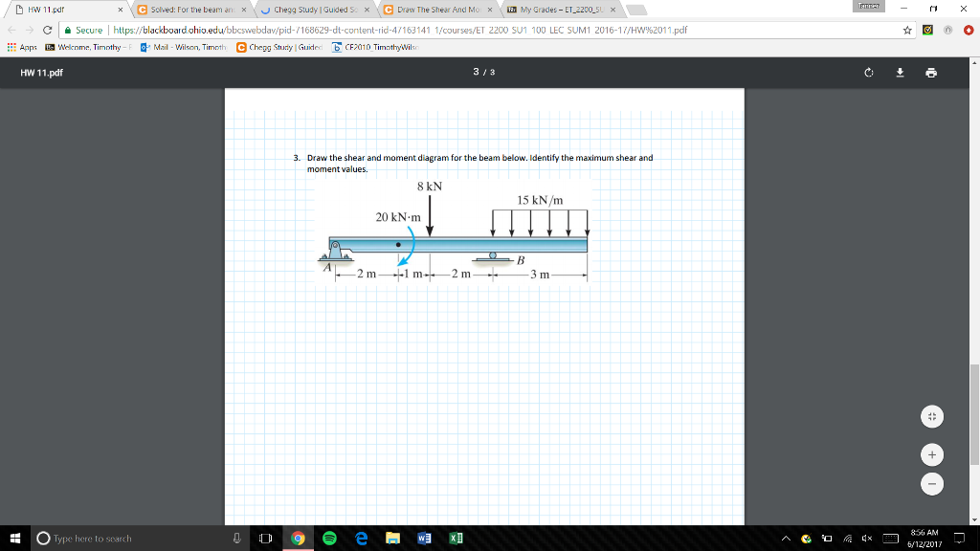Zoom out of the PDF
Viewport: 980px width, 551px height.
click(x=932, y=484)
